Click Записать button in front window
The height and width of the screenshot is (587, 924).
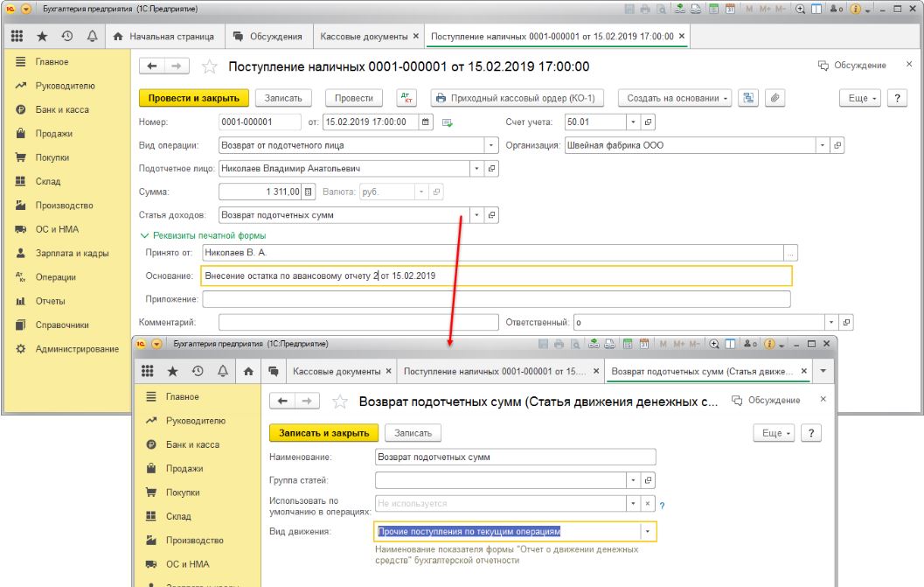(x=413, y=433)
